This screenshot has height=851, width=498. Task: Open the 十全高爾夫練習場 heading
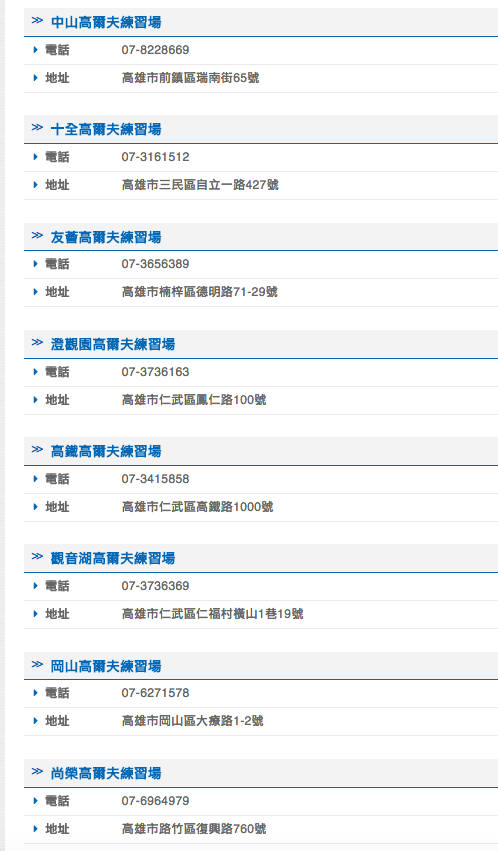pos(106,129)
